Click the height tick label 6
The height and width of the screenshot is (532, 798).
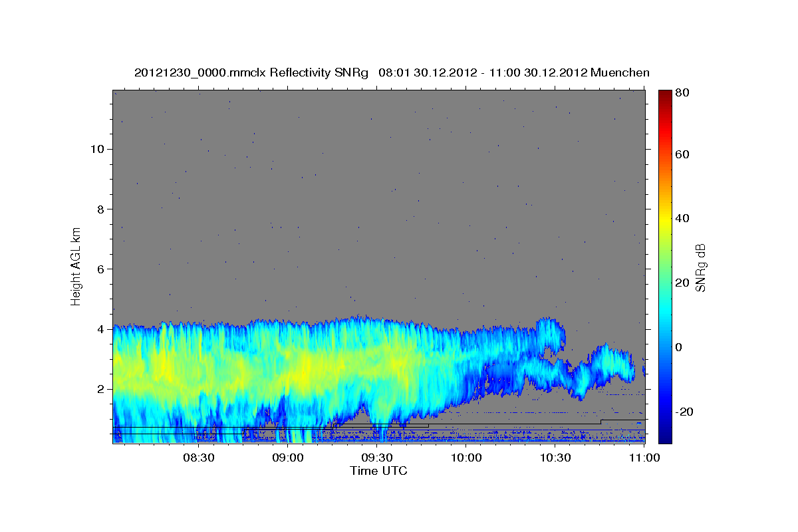[102, 269]
